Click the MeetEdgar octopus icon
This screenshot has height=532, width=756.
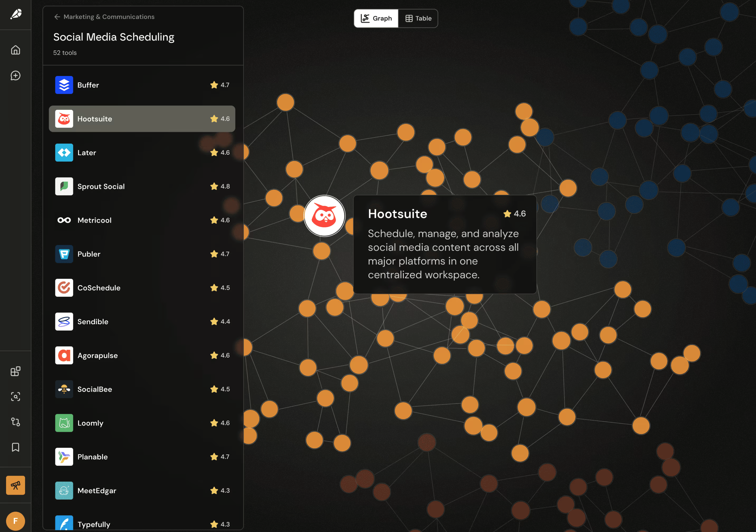(64, 490)
